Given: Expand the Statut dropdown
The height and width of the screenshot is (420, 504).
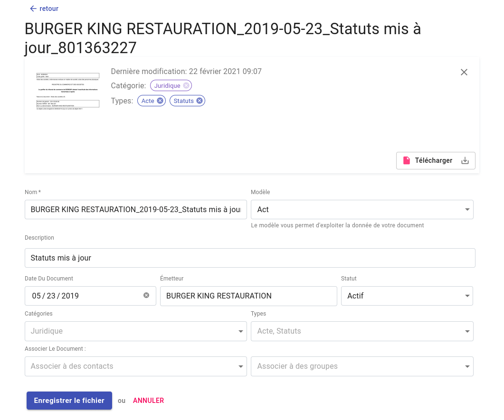Looking at the screenshot, I should tap(466, 296).
